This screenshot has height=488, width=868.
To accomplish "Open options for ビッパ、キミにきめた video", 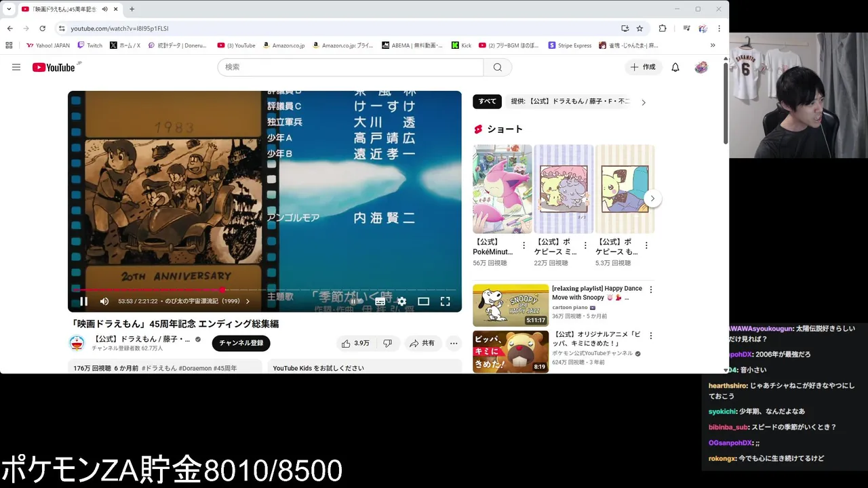I will pyautogui.click(x=651, y=335).
